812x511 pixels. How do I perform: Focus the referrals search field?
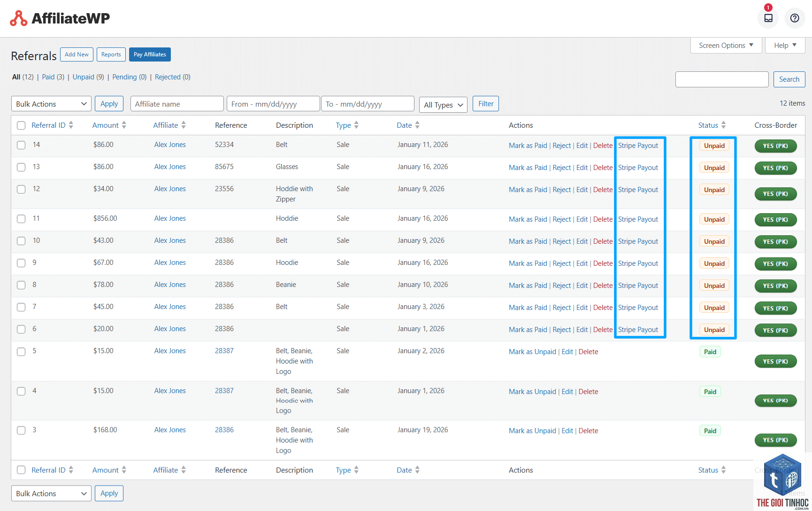pos(722,79)
